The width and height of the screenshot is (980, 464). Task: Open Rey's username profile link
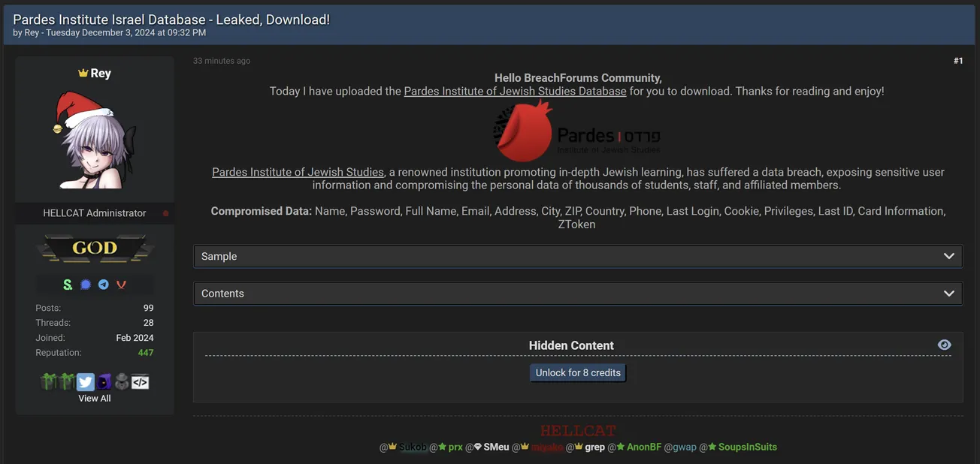(x=100, y=73)
